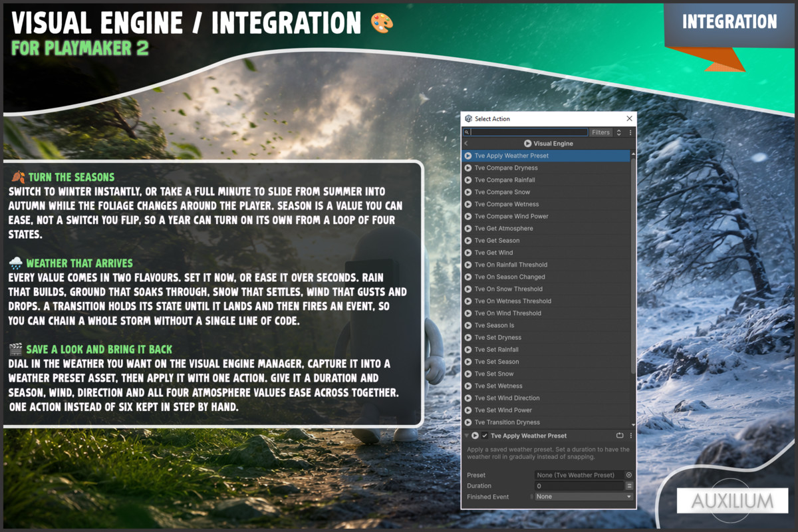The height and width of the screenshot is (532, 798).
Task: Open the Filters button
Action: point(601,132)
